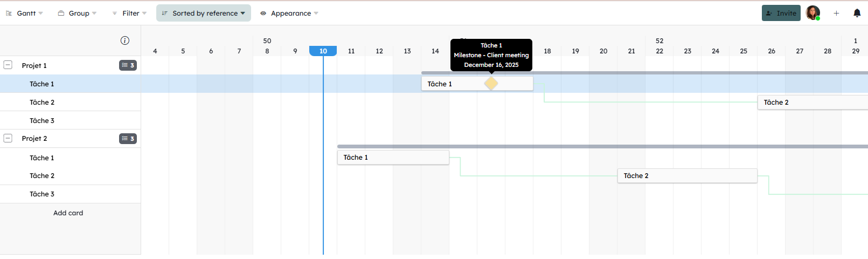Click the Invite button
Screen dimensions: 868x259
781,13
